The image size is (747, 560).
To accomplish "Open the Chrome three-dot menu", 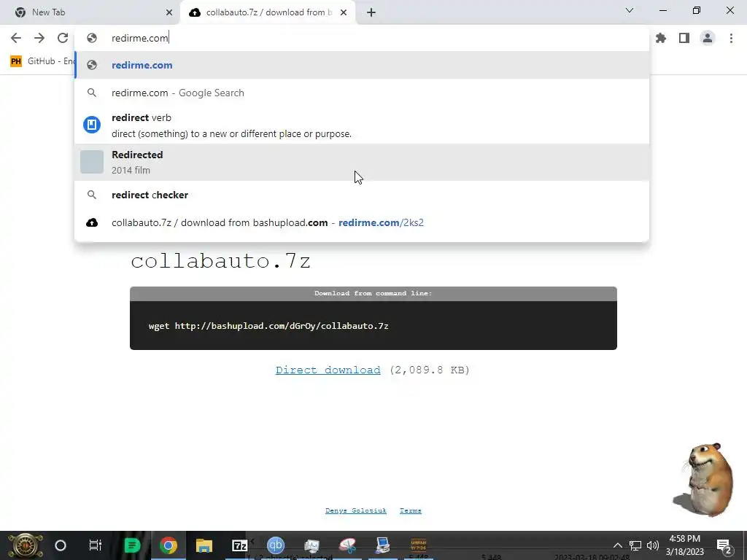I will (x=731, y=38).
